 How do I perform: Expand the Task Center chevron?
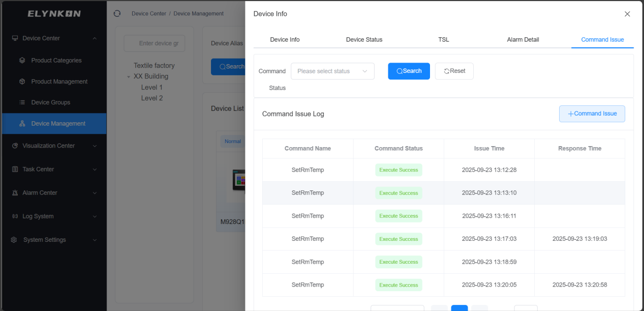click(x=95, y=169)
